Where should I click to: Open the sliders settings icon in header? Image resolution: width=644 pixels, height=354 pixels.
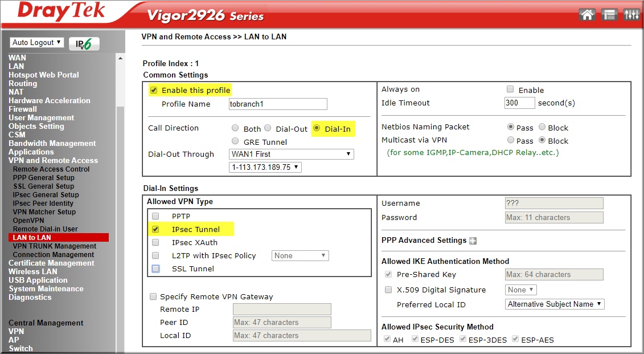point(631,15)
